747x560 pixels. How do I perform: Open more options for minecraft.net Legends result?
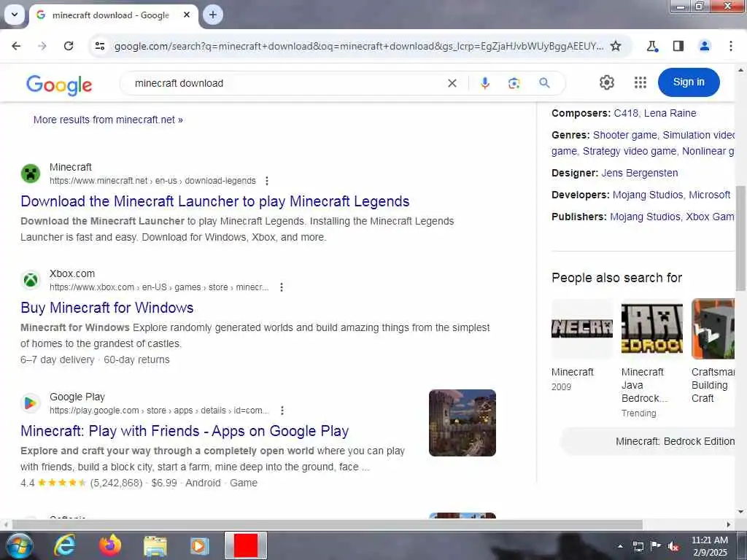(x=267, y=181)
